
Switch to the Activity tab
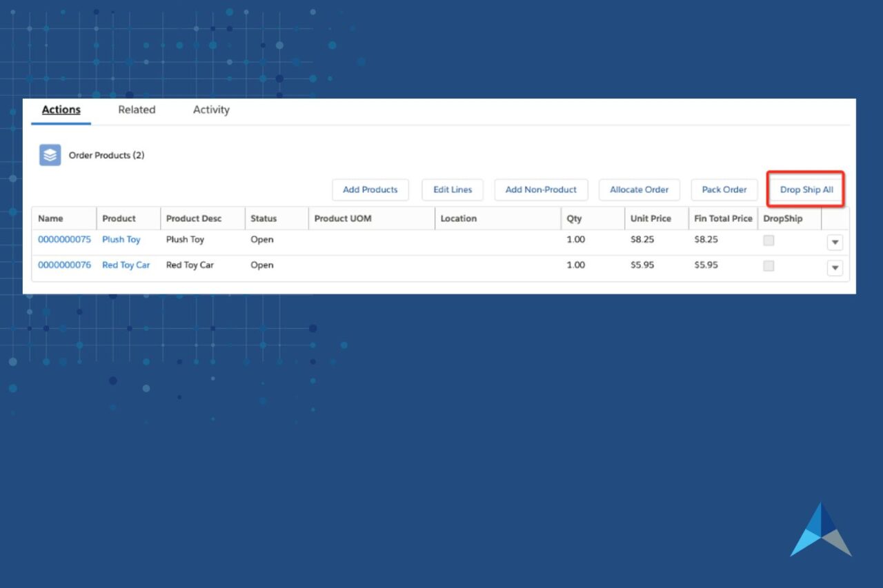click(x=210, y=110)
